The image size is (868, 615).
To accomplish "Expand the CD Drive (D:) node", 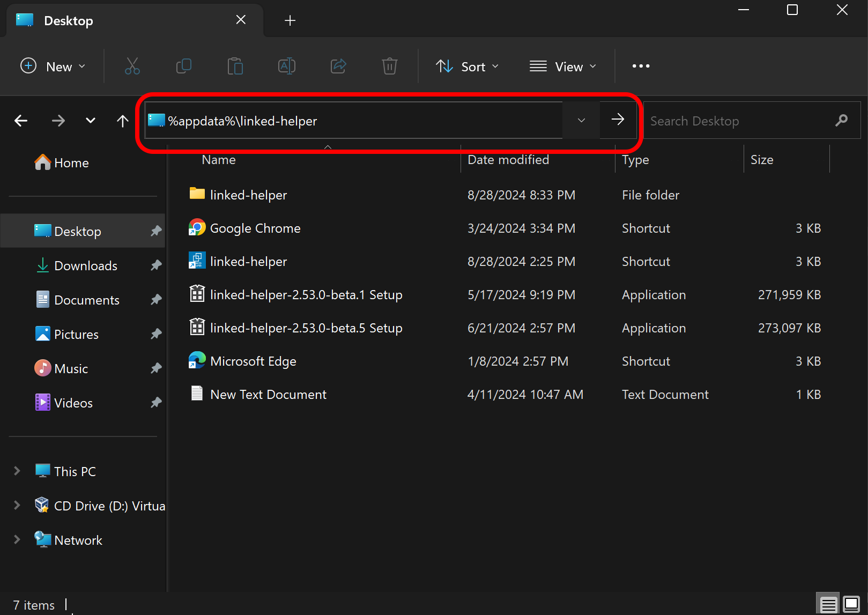I will coord(17,506).
